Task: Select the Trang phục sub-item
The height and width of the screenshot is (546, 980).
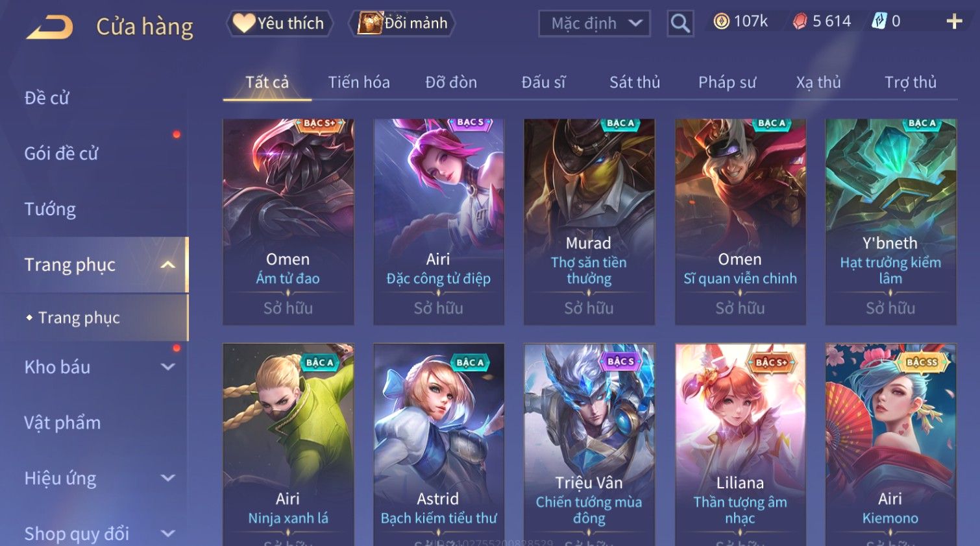Action: click(x=79, y=318)
